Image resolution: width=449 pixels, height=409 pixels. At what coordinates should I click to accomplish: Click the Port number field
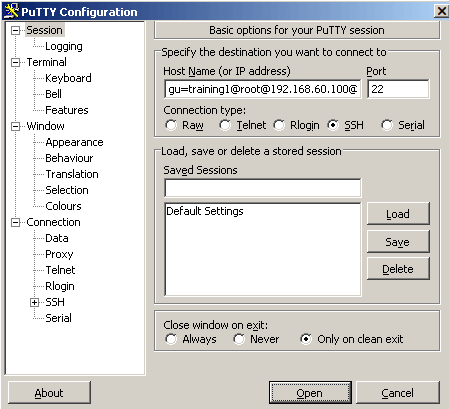(x=398, y=89)
